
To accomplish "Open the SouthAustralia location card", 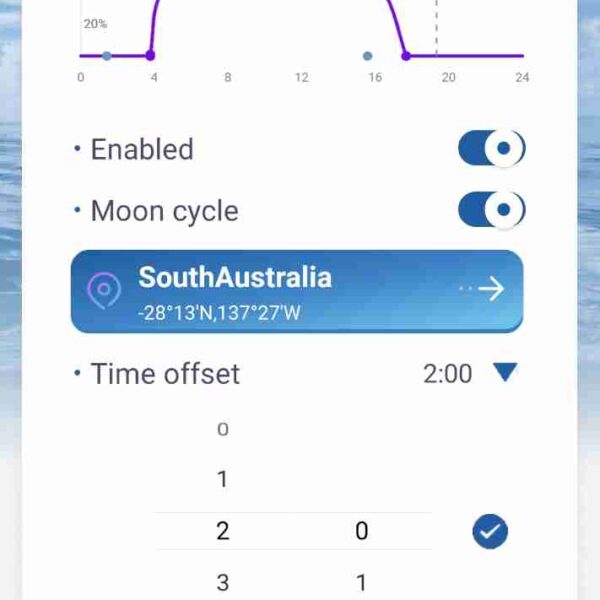I will 297,292.
